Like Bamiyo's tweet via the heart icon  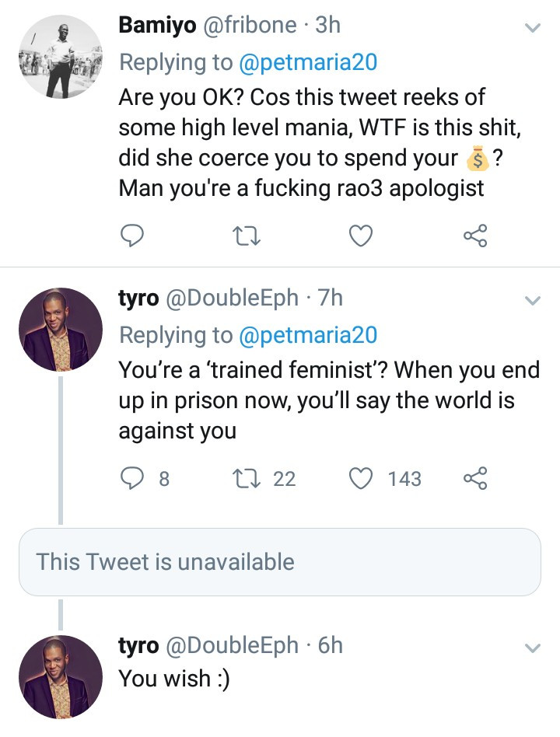(x=359, y=236)
